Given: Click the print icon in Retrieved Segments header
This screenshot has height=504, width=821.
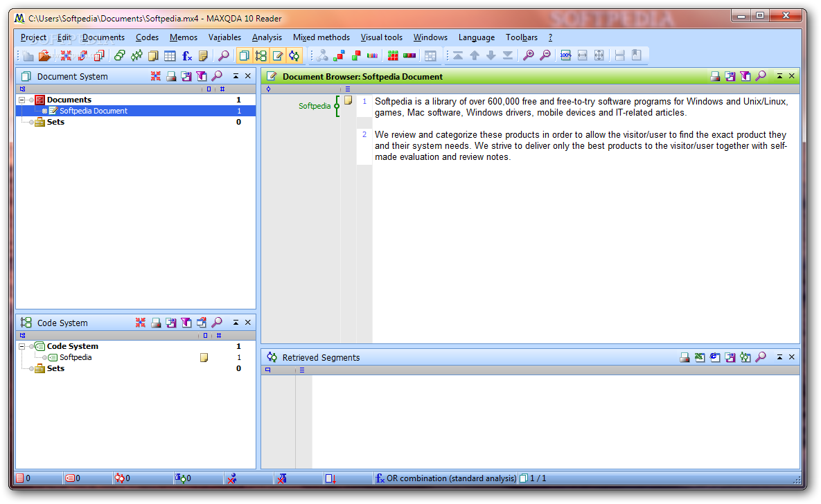Looking at the screenshot, I should click(685, 357).
